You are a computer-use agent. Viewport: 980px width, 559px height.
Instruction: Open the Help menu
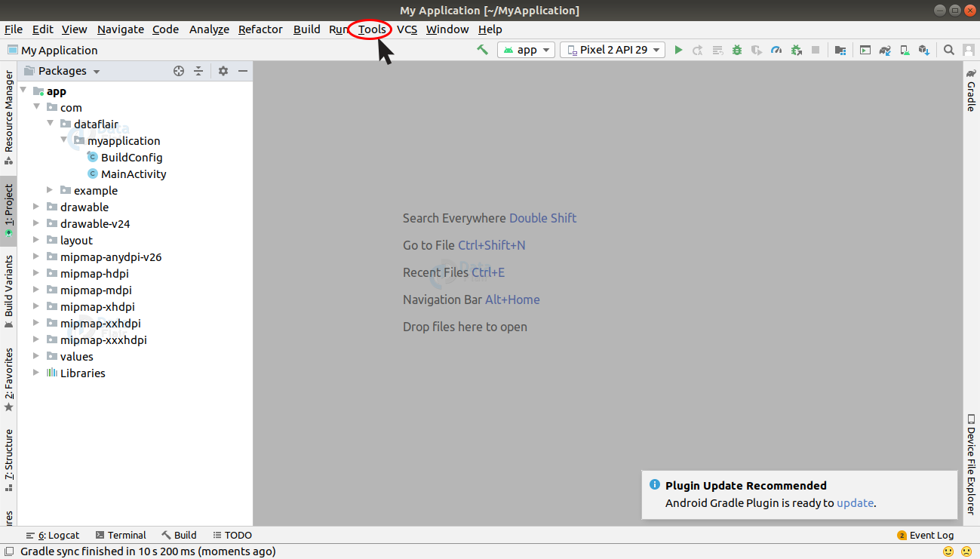click(x=490, y=29)
